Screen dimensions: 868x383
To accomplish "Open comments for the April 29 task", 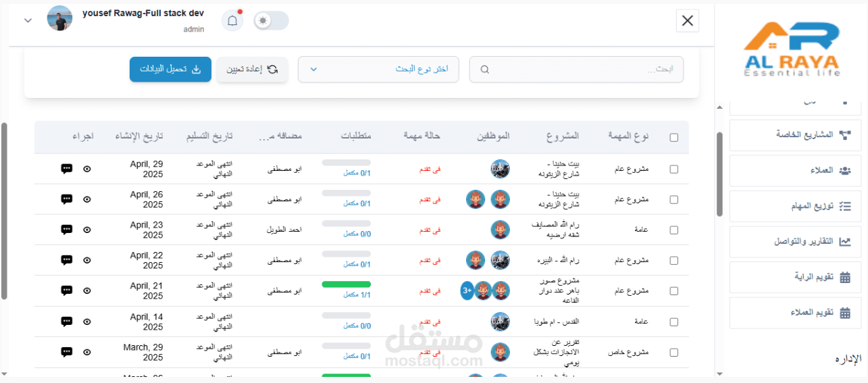I will click(66, 169).
